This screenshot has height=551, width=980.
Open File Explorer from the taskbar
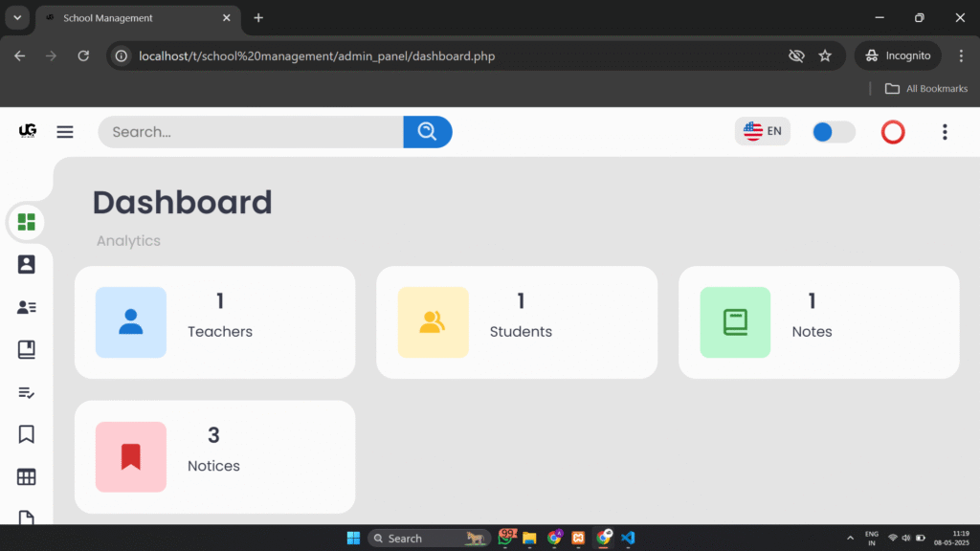529,538
